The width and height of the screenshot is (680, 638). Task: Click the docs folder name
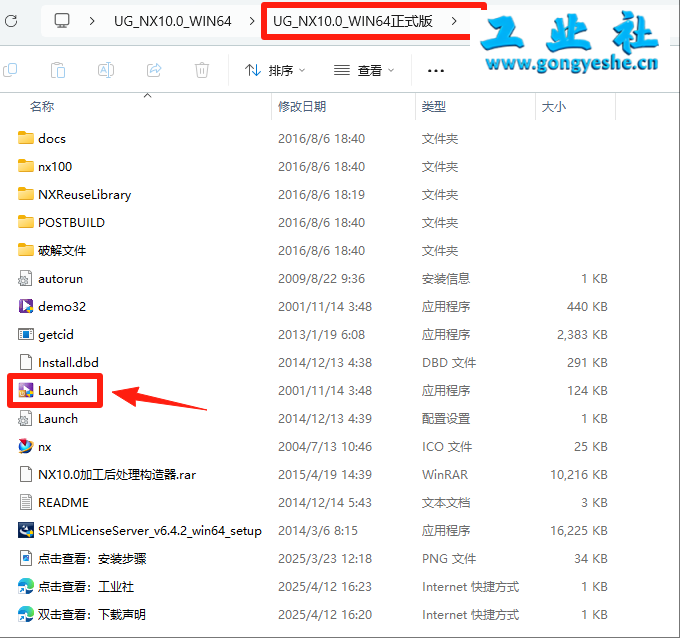tap(52, 139)
